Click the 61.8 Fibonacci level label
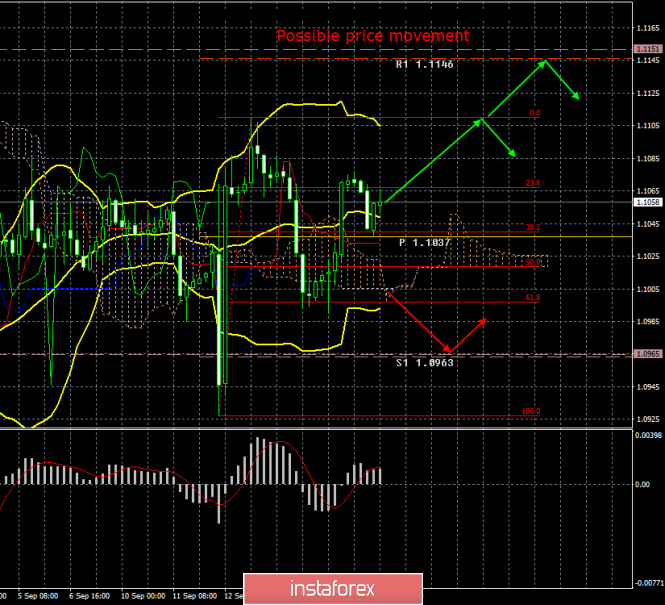 click(533, 297)
